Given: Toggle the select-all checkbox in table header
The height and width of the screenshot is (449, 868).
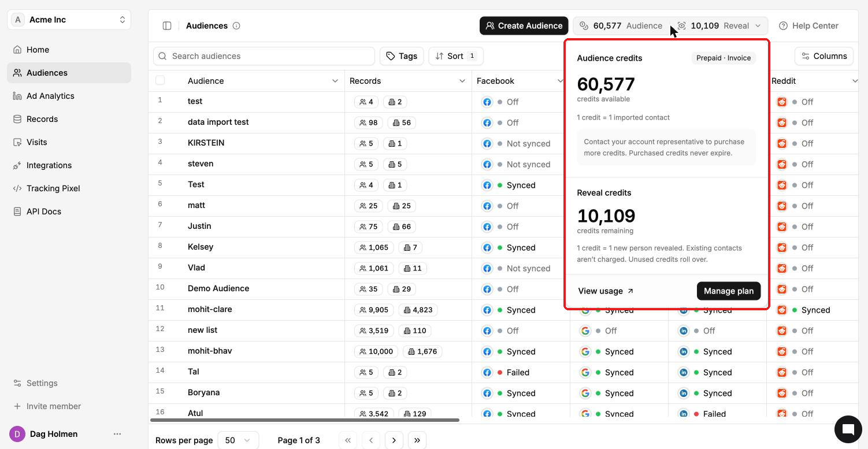Looking at the screenshot, I should (x=160, y=80).
